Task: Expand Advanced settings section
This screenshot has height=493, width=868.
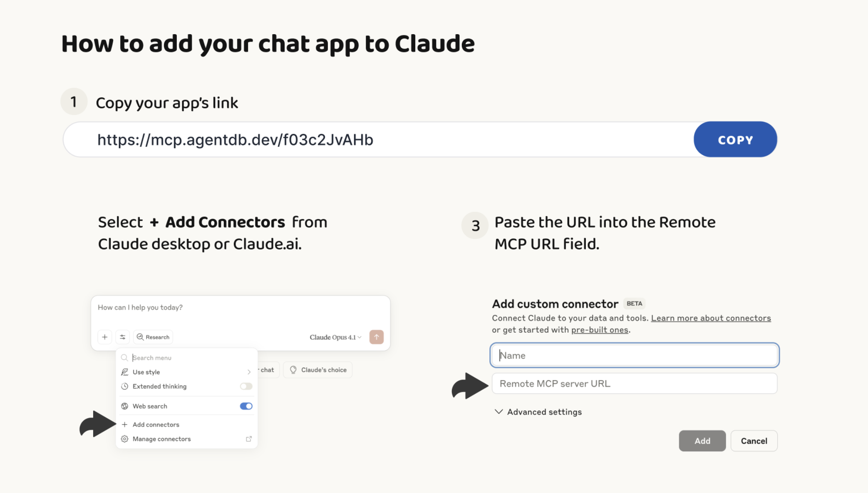Action: (538, 412)
